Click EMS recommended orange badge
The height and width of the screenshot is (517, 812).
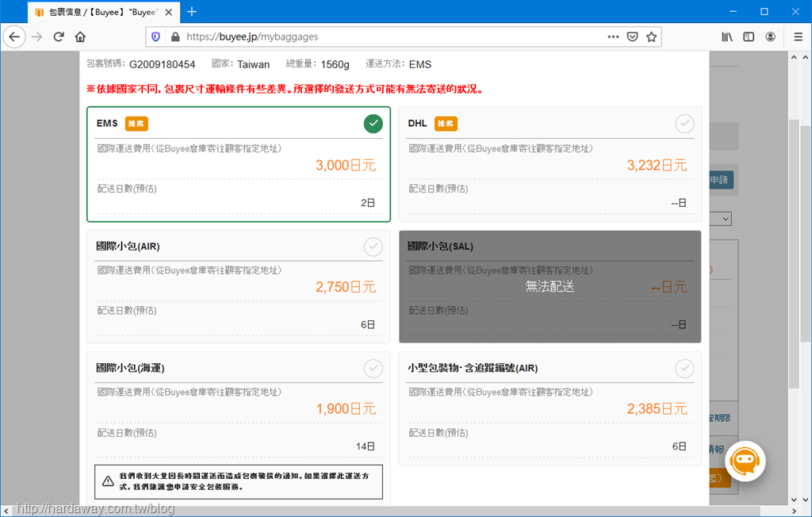coord(136,124)
